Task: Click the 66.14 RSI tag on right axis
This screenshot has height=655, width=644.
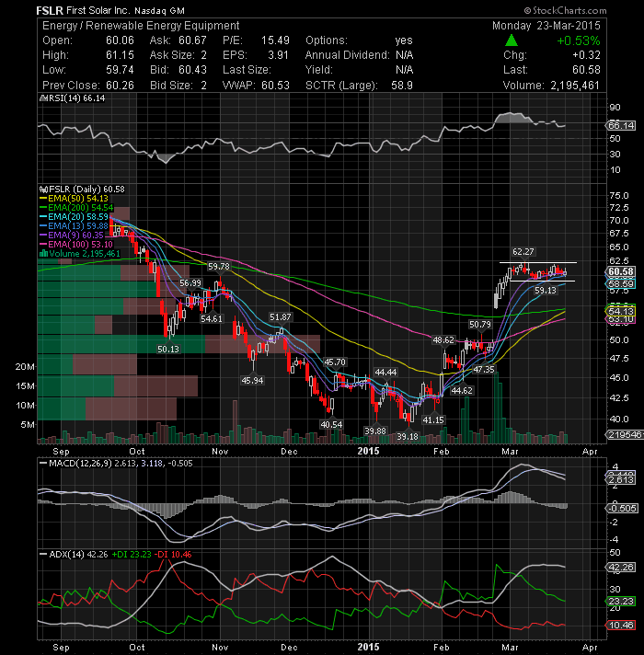Action: (x=621, y=125)
